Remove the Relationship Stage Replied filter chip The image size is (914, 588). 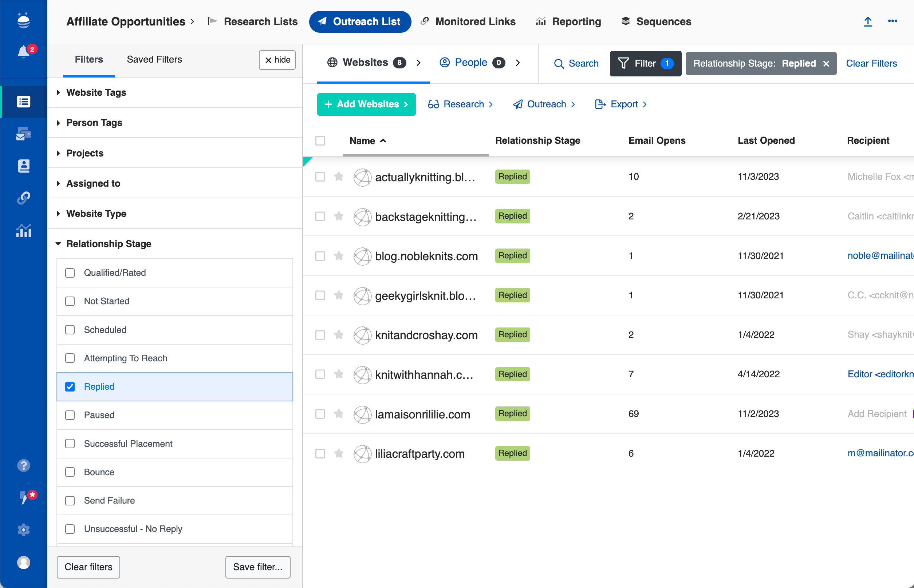click(x=826, y=64)
